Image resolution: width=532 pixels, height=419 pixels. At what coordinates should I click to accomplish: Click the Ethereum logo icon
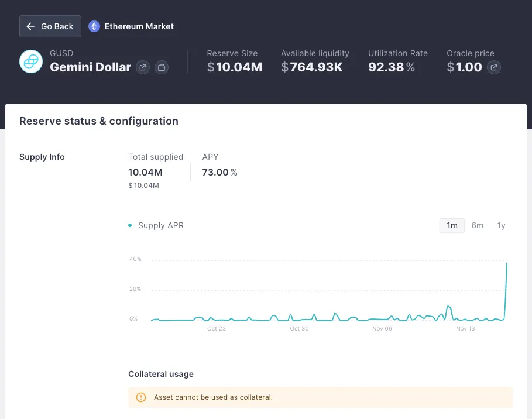point(94,26)
